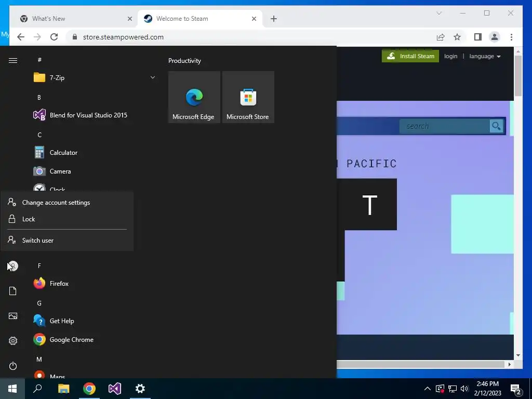
Task: Open Chrome three-dot menu
Action: (x=511, y=37)
